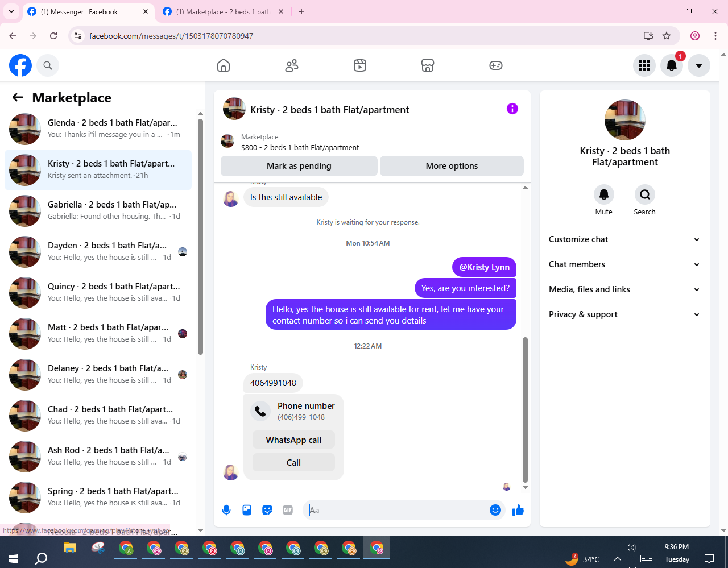Send a voice clip microphone icon
Screen dimensions: 728x568
[226, 510]
